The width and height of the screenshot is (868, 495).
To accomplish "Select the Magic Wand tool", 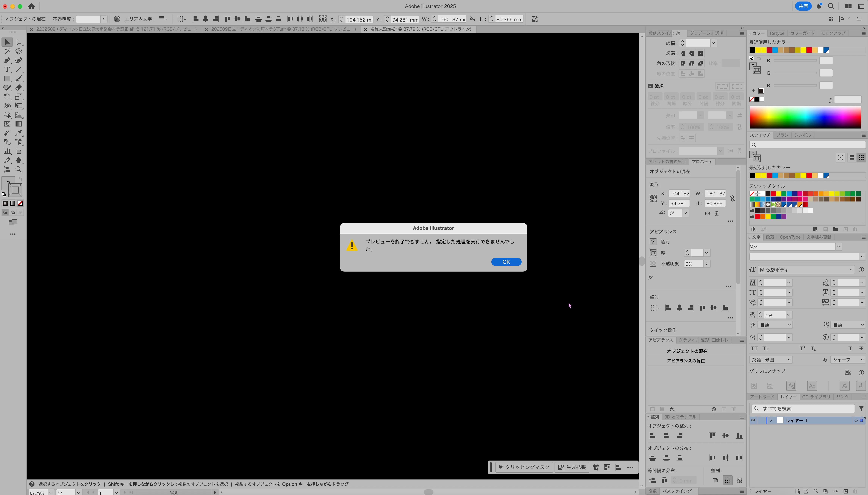I will [7, 51].
